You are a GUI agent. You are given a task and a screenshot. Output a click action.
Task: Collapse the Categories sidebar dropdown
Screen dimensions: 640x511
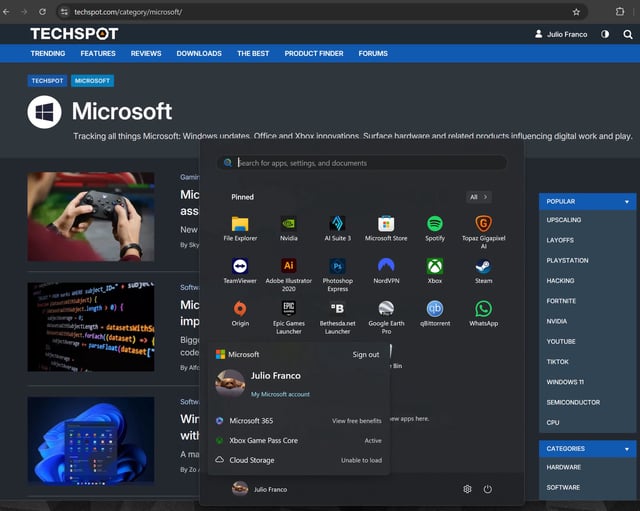click(x=627, y=449)
